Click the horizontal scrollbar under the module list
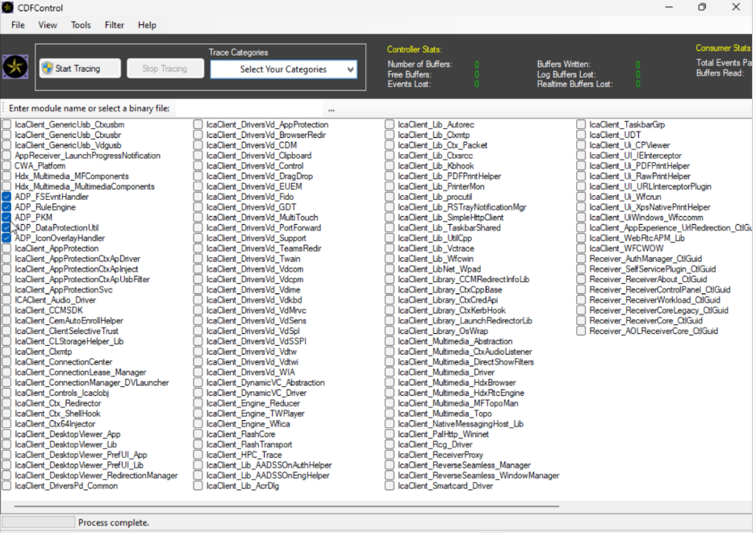This screenshot has height=533, width=756. click(x=282, y=507)
